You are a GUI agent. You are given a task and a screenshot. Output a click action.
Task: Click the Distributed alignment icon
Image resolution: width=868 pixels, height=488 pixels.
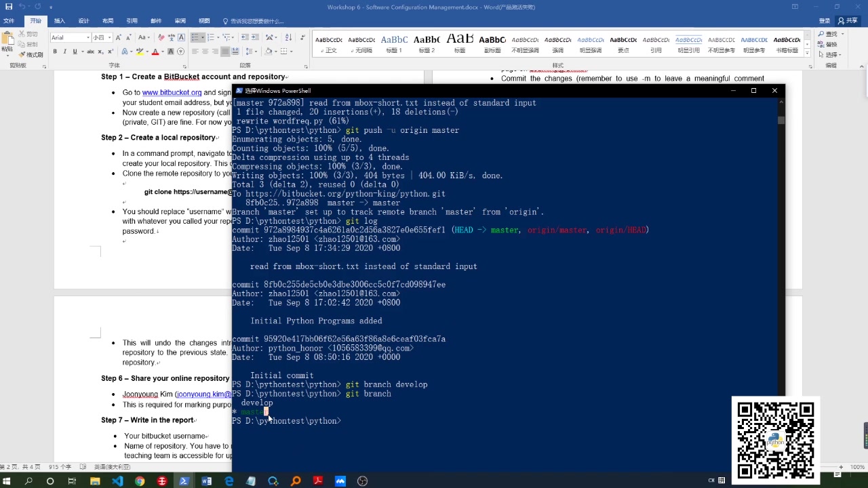[x=235, y=52]
